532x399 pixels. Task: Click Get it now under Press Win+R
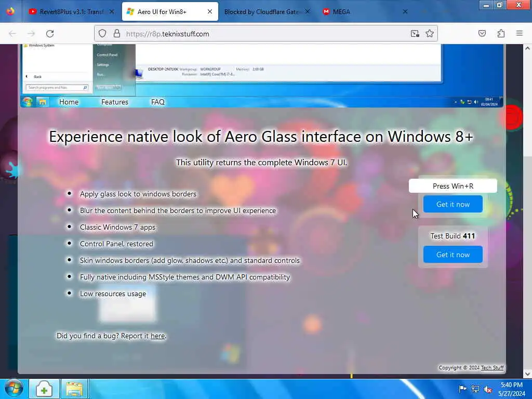(x=453, y=204)
